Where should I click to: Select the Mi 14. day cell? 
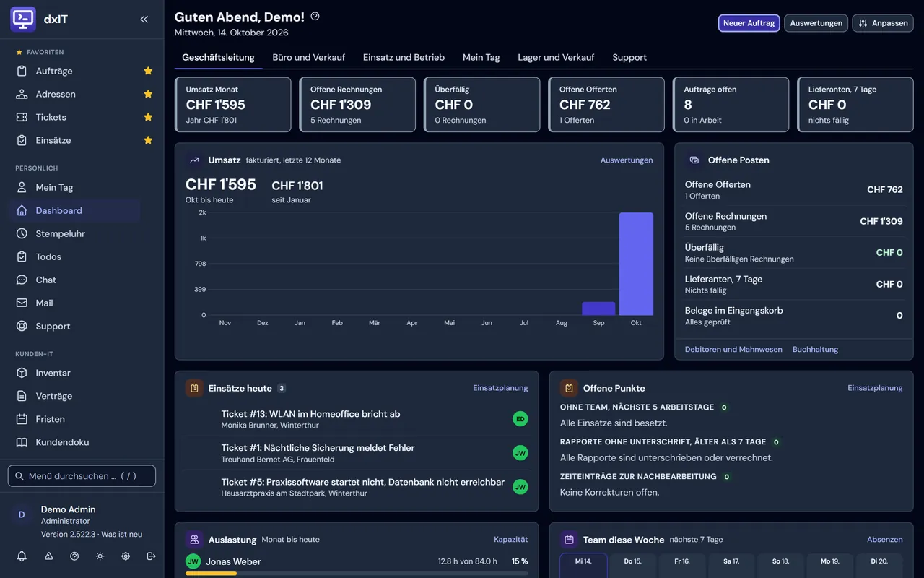pyautogui.click(x=583, y=566)
